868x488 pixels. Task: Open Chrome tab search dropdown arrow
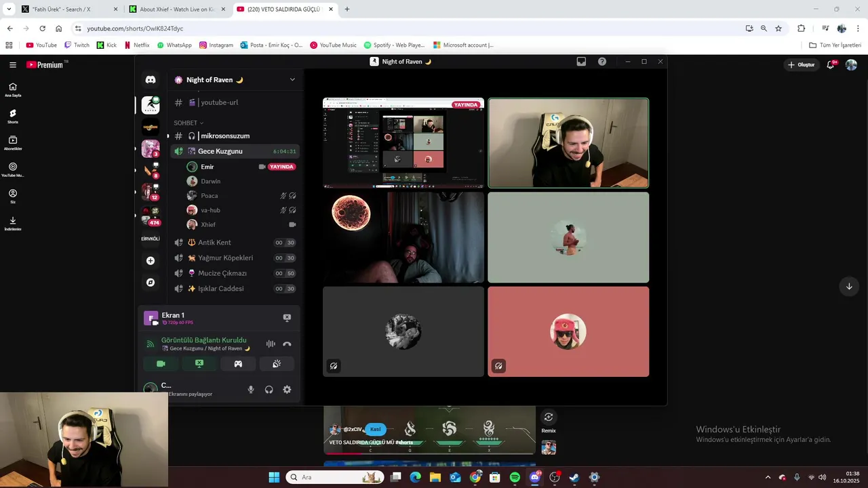(x=9, y=9)
